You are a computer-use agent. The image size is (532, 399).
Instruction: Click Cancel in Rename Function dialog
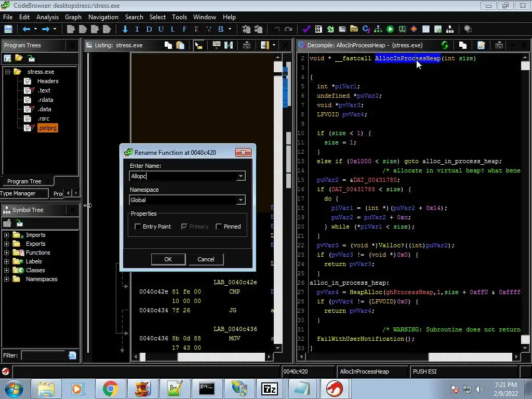point(206,259)
